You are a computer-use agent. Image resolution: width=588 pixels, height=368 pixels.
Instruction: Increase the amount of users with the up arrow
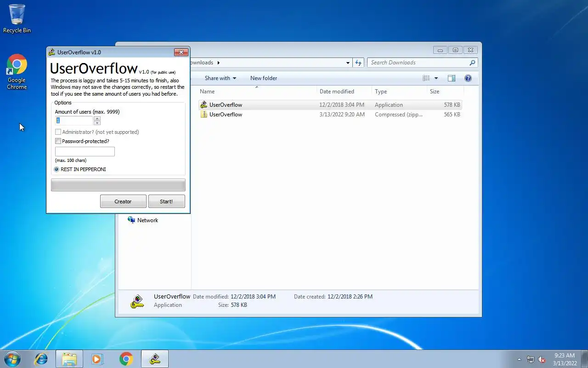coord(97,118)
